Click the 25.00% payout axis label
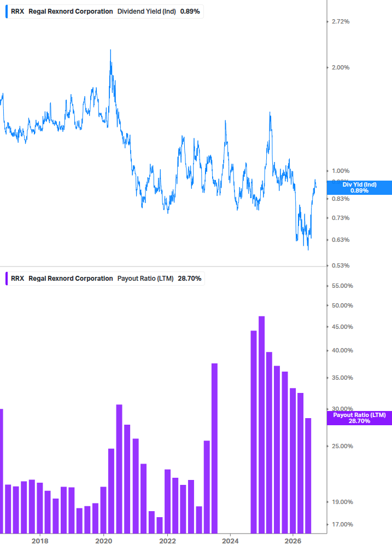This screenshot has width=392, height=550. (x=342, y=446)
